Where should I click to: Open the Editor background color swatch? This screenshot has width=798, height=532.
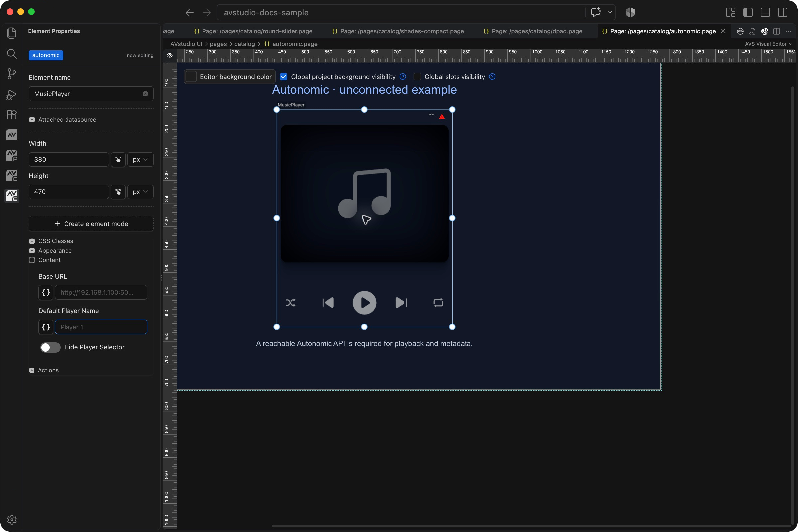(191, 77)
